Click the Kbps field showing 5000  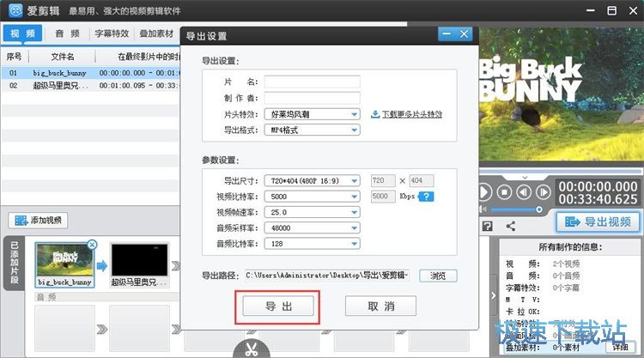point(383,197)
